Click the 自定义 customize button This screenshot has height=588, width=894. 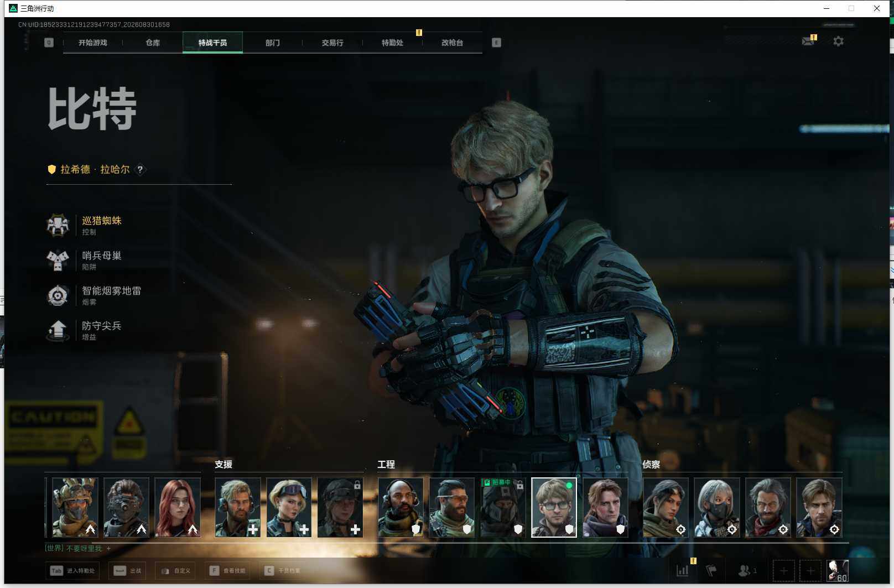click(176, 571)
